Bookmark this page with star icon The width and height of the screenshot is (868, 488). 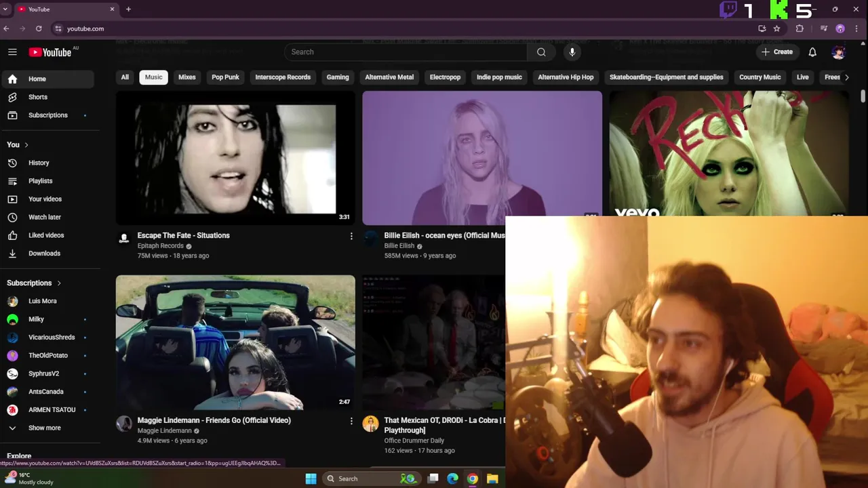click(776, 28)
